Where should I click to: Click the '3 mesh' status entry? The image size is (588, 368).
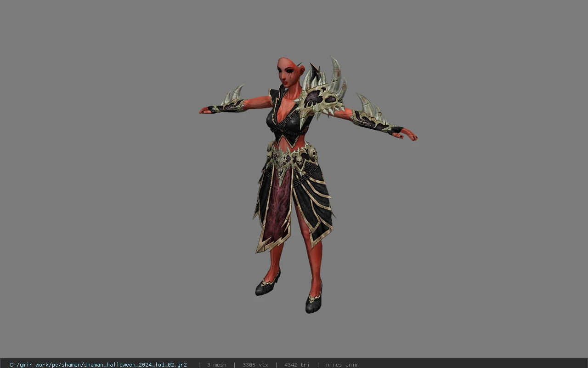pos(216,365)
